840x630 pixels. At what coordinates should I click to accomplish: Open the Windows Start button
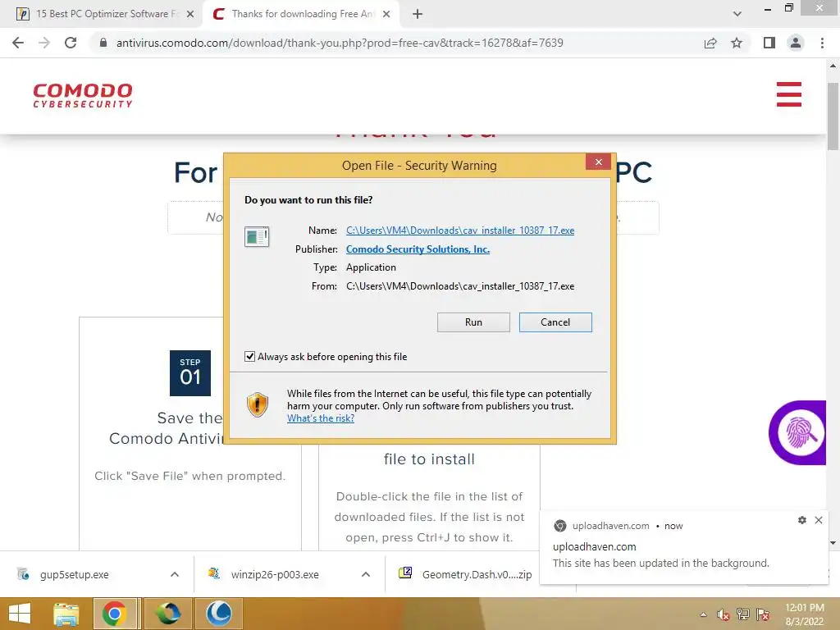20,614
